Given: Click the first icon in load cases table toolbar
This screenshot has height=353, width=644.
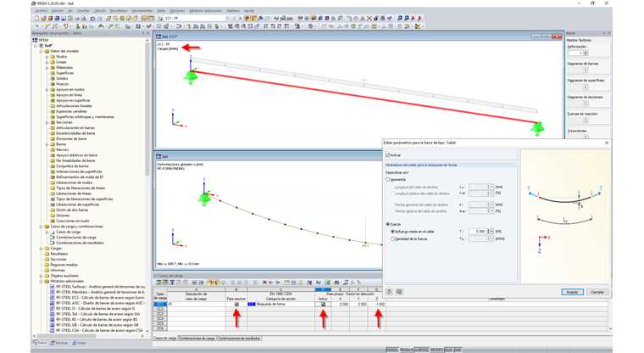Looking at the screenshot, I should [x=158, y=283].
